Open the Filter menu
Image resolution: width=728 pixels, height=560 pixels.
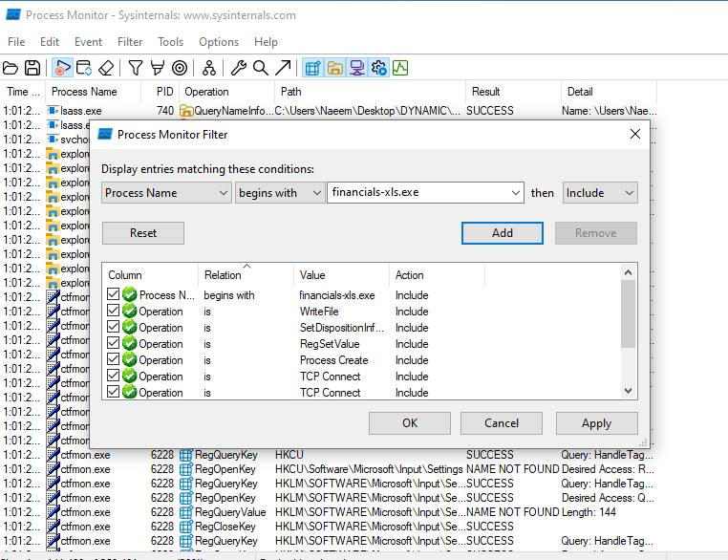[x=130, y=42]
